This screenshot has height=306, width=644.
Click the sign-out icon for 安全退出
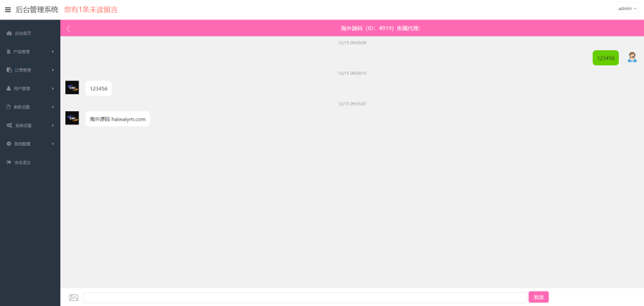[x=9, y=163]
